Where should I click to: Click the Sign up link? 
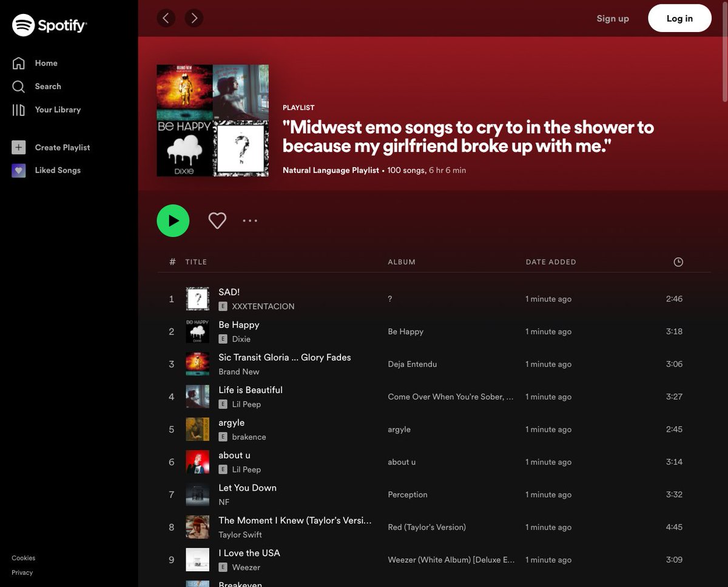pos(613,18)
